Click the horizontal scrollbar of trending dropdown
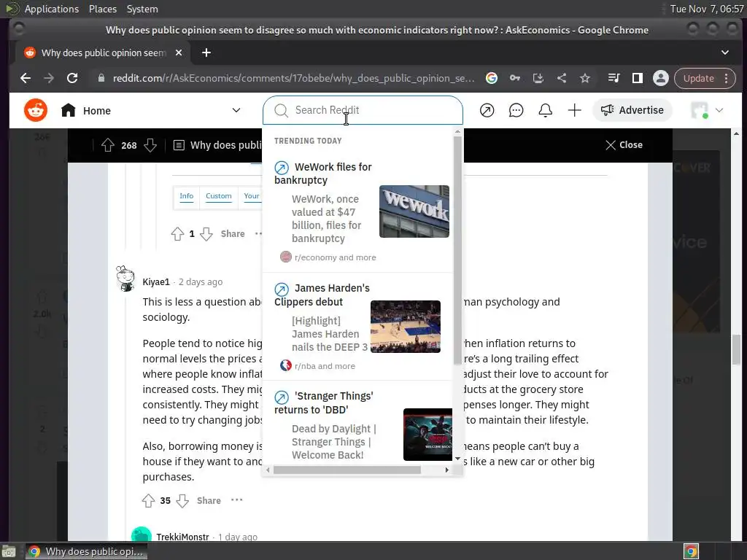The width and height of the screenshot is (747, 560). tap(347, 470)
